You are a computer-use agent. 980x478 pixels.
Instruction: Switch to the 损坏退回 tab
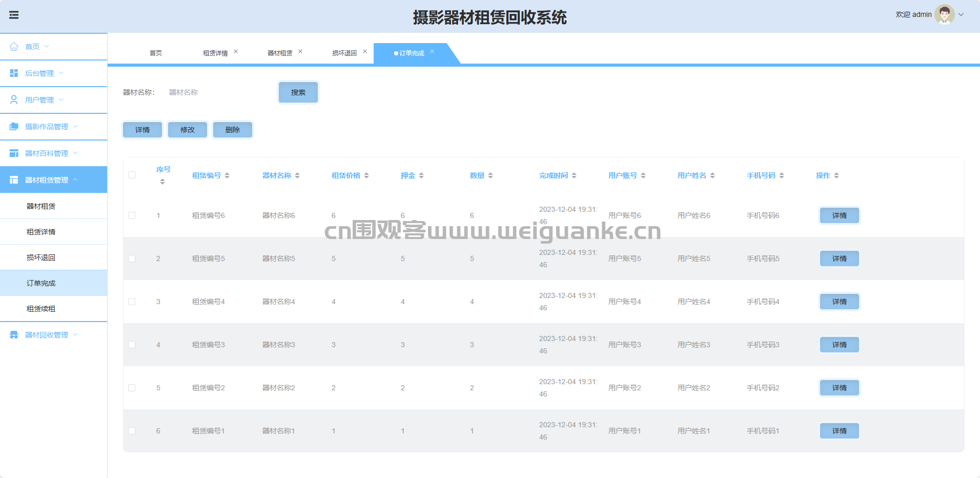point(344,53)
